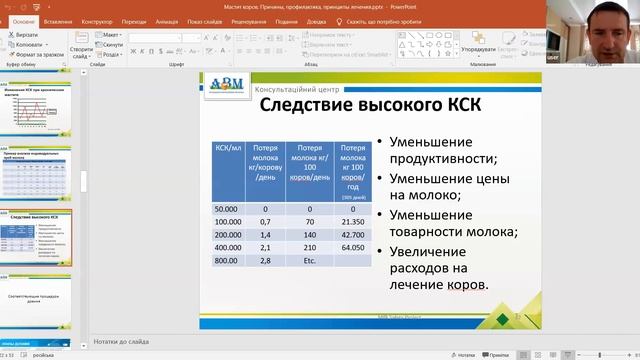This screenshot has width=640, height=360.
Task: Click Скинути reset slide command
Action: [x=109, y=44]
